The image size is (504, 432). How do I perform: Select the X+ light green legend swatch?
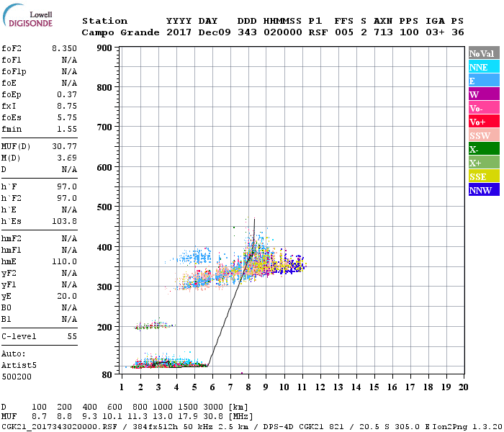[484, 163]
